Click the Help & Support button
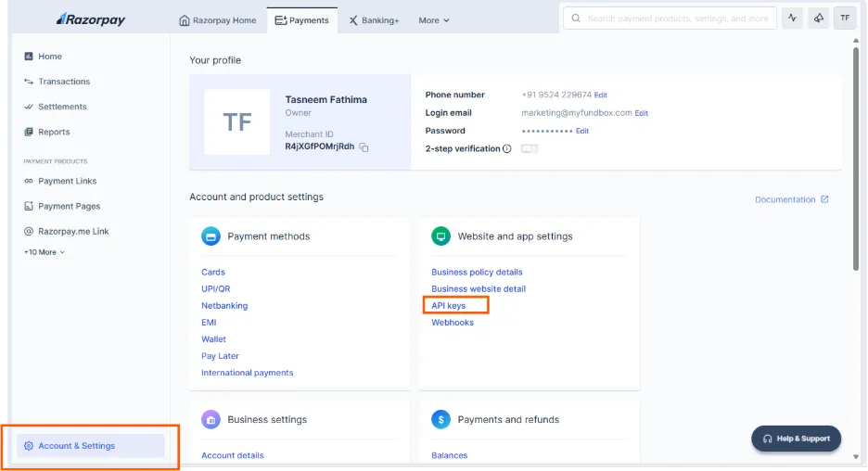This screenshot has width=868, height=471. [796, 439]
